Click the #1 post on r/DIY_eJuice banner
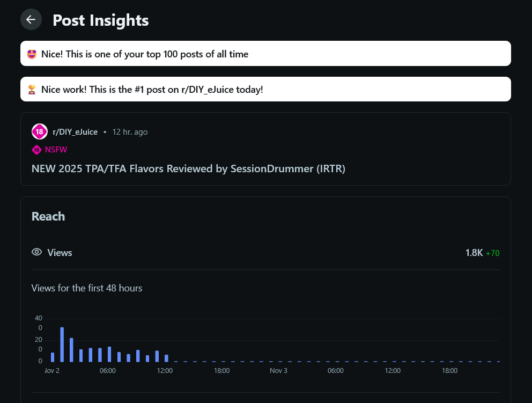Viewport: 532px width, 403px height. pos(265,89)
